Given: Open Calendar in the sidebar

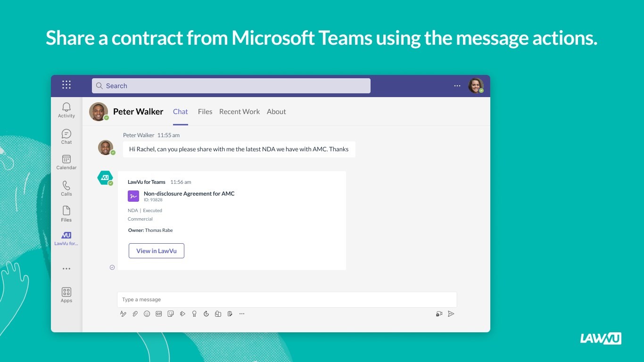Looking at the screenshot, I should click(x=66, y=162).
